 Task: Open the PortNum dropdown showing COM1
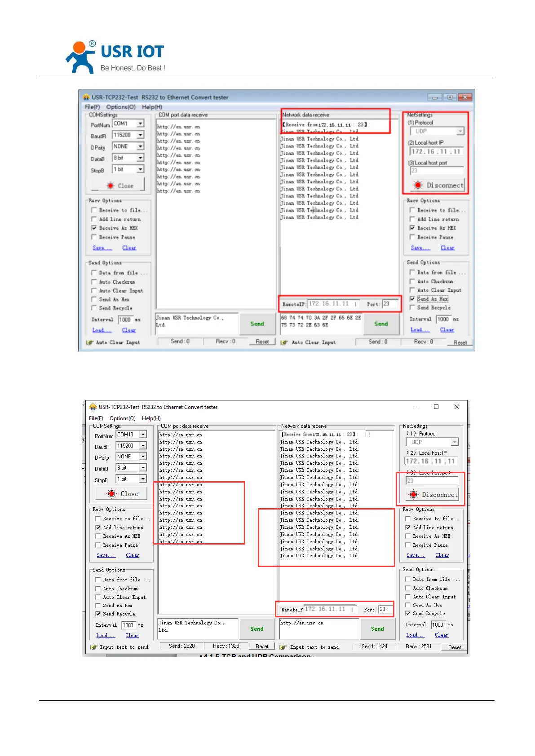(141, 123)
